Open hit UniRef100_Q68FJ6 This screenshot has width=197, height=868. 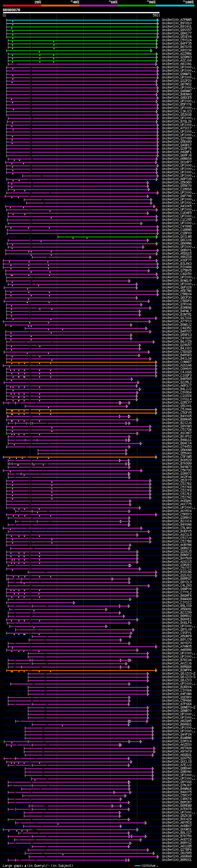[x=177, y=155]
